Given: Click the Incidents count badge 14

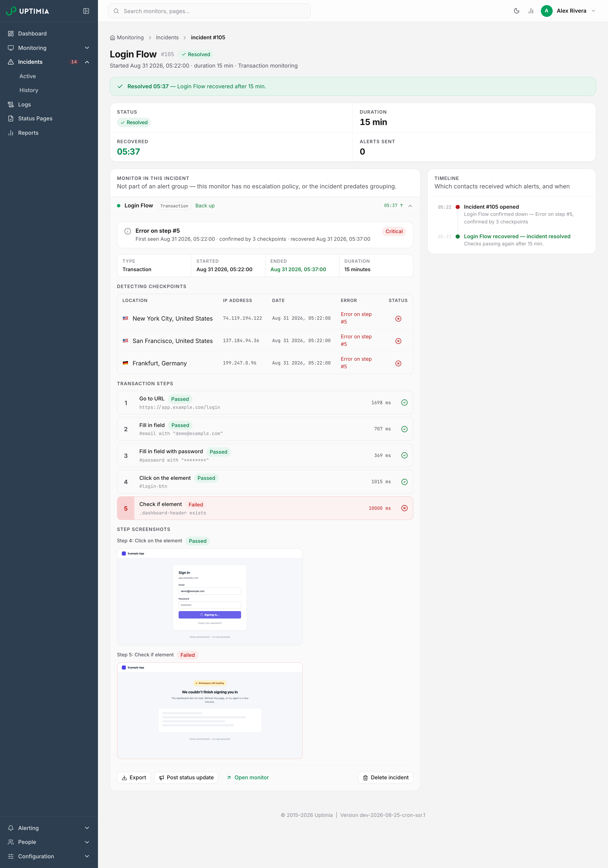Looking at the screenshot, I should click(x=74, y=62).
